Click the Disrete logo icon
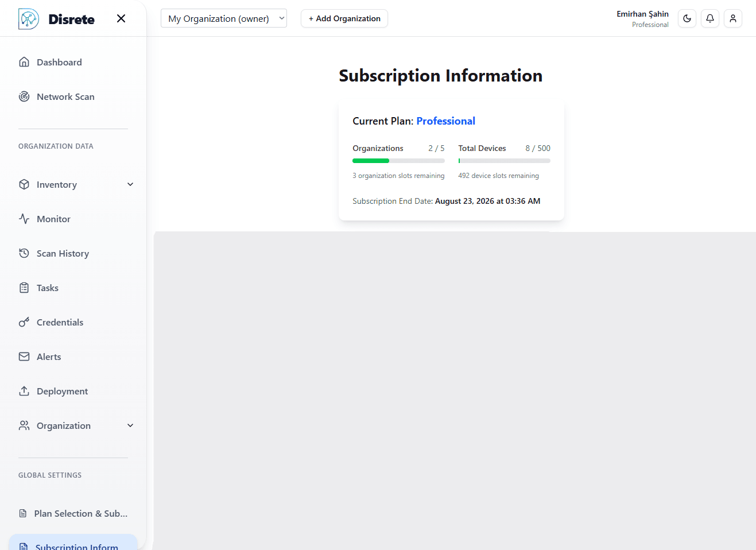 pyautogui.click(x=28, y=19)
